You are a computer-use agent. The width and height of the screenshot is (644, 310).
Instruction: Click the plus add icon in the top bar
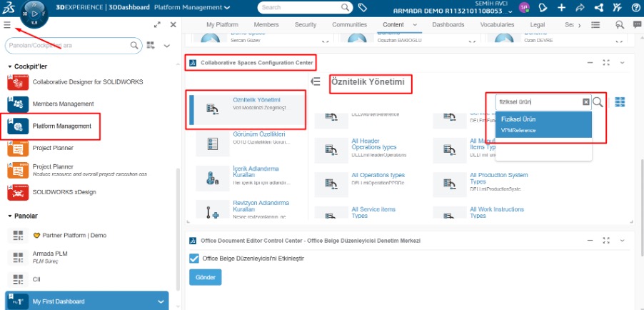(562, 8)
